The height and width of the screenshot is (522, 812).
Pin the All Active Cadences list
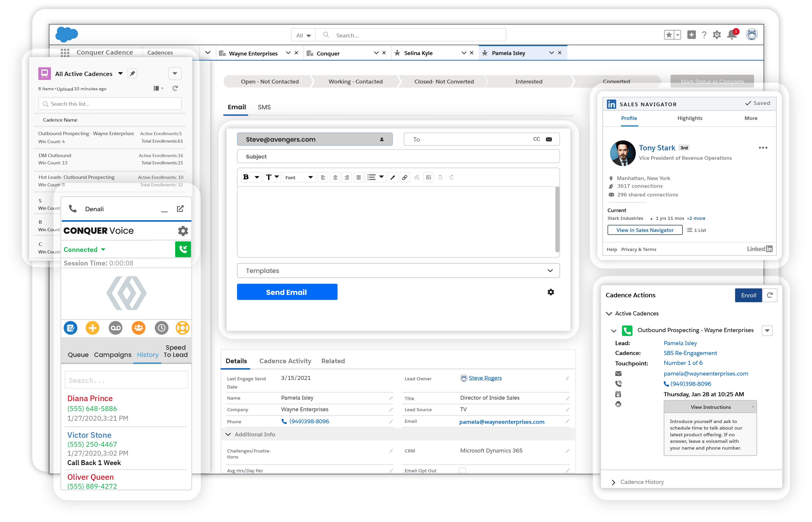tap(132, 74)
